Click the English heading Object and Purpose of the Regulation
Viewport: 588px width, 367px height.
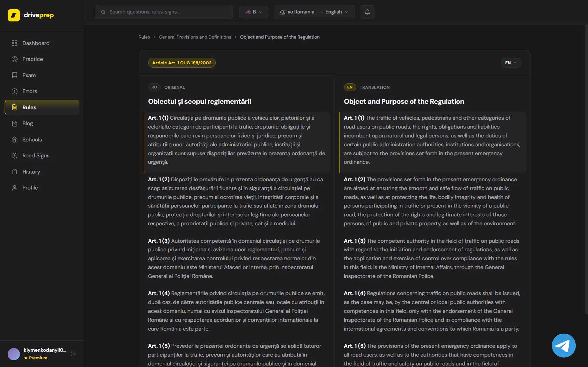click(x=404, y=102)
